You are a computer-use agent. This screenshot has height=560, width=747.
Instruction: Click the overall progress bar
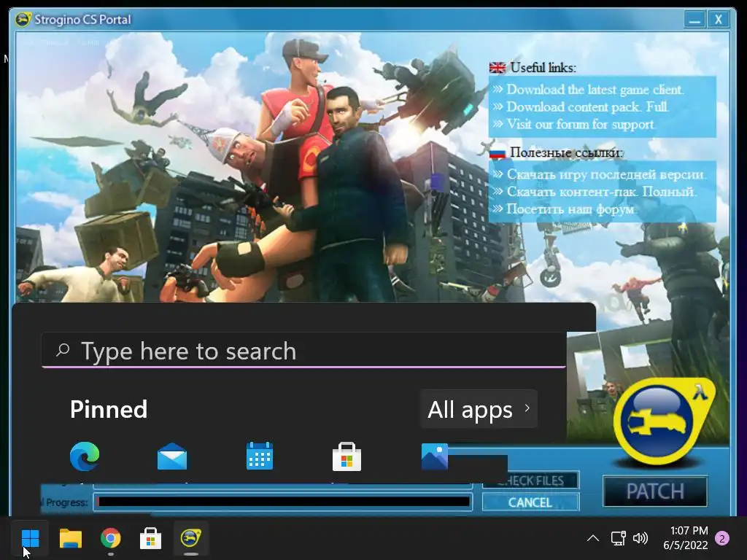(x=283, y=502)
